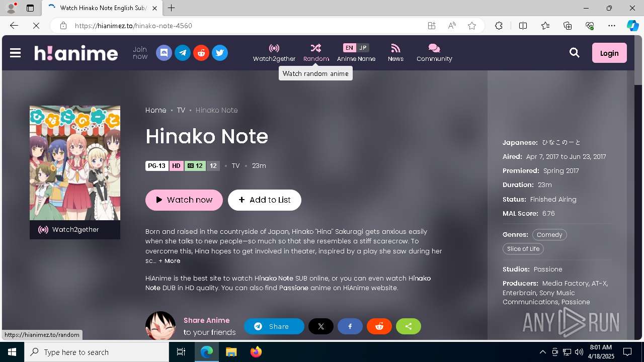Open Tab actions menu icon
The height and width of the screenshot is (362, 644).
[x=30, y=8]
